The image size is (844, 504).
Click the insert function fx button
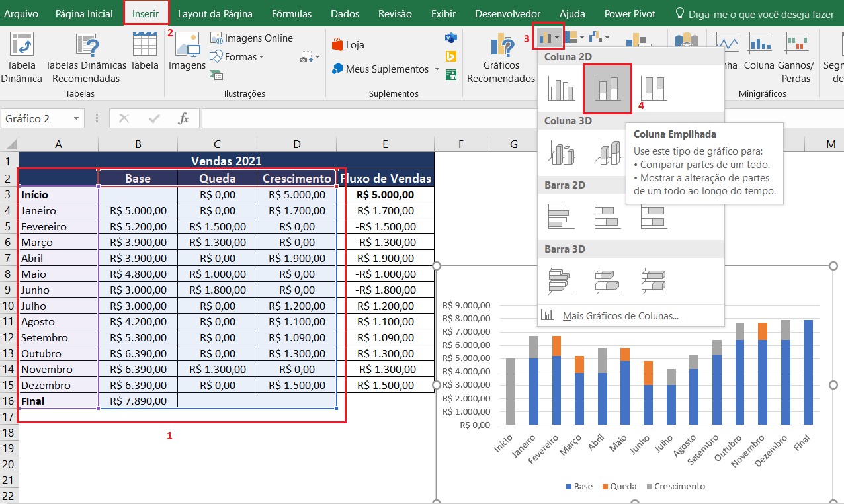coord(184,118)
